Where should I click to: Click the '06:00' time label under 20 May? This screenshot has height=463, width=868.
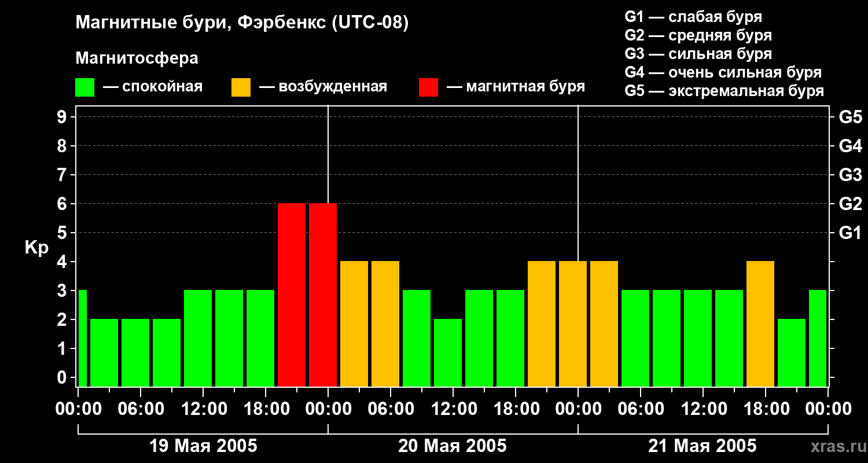click(391, 409)
